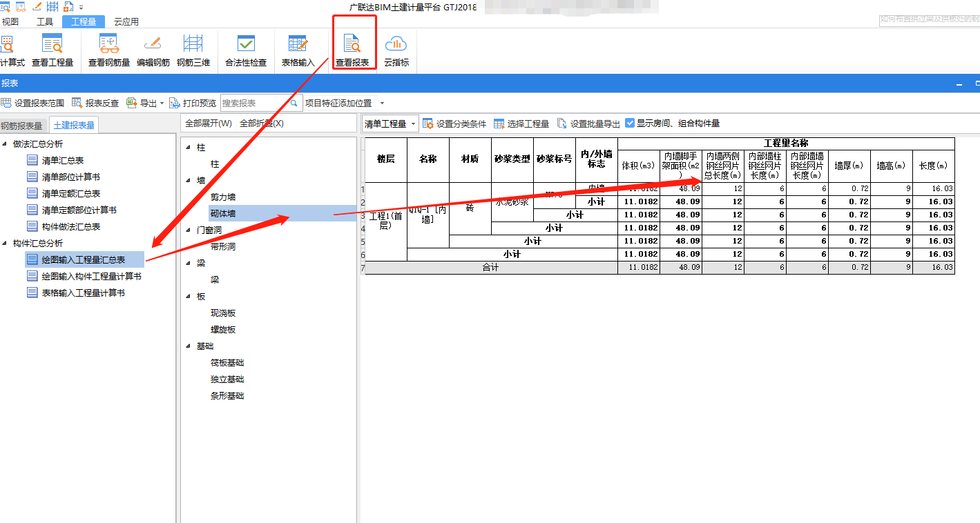Collapse the 门窗洞 category
Image resolution: width=980 pixels, height=523 pixels.
(188, 230)
